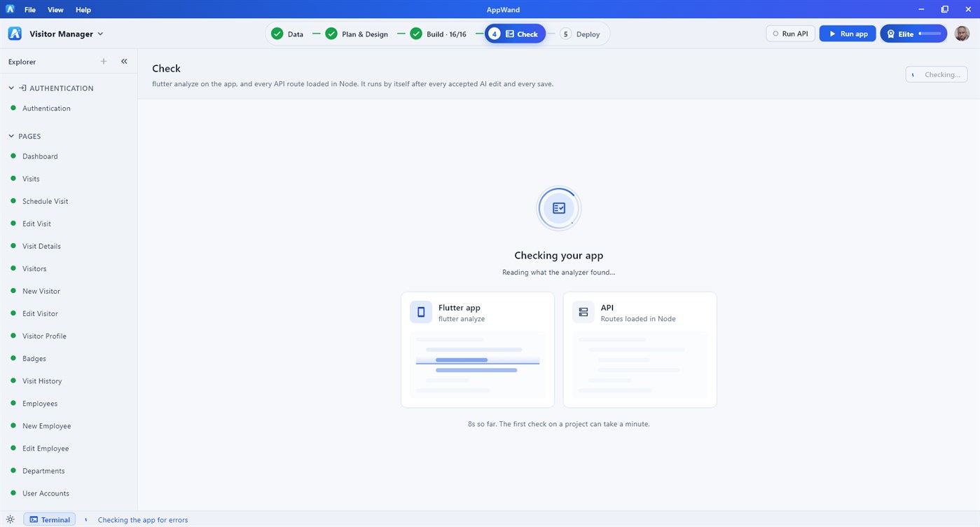Open the Help menu
The height and width of the screenshot is (527, 980).
[x=83, y=10]
